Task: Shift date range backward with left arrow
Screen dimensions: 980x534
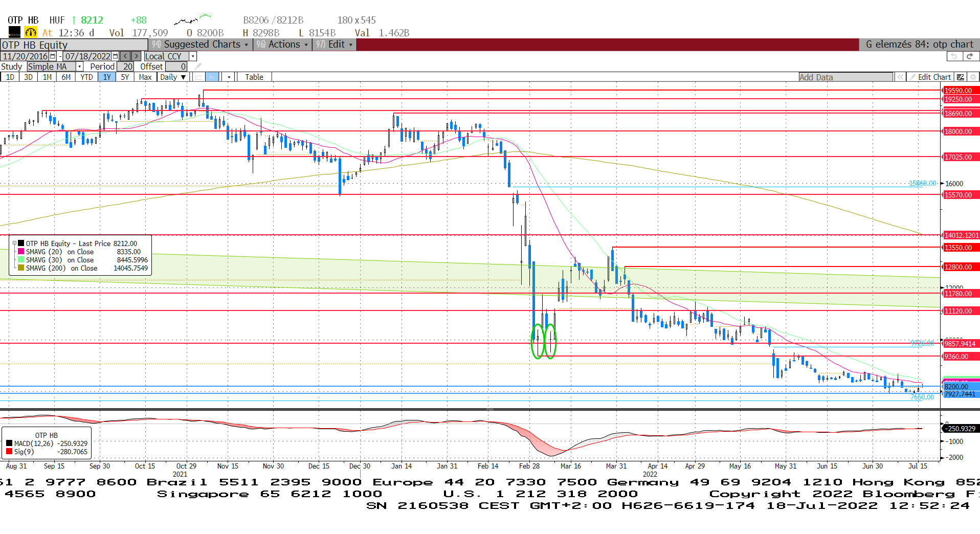Action: 125,56
